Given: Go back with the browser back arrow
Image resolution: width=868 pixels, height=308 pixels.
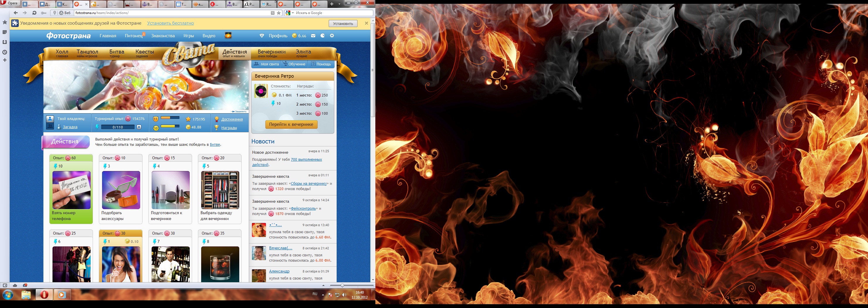Looking at the screenshot, I should point(16,13).
